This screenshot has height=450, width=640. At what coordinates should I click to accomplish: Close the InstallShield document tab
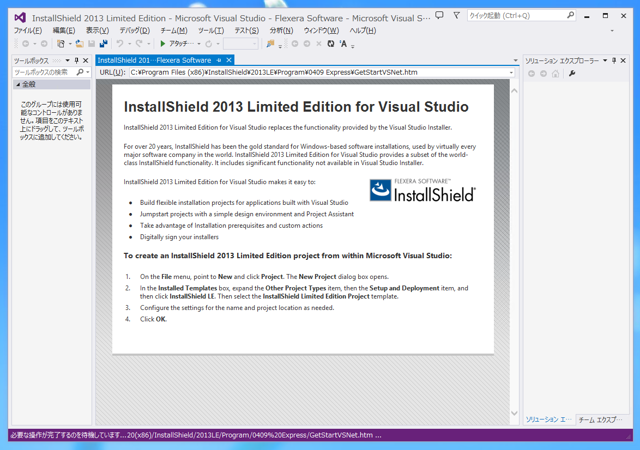tap(229, 60)
